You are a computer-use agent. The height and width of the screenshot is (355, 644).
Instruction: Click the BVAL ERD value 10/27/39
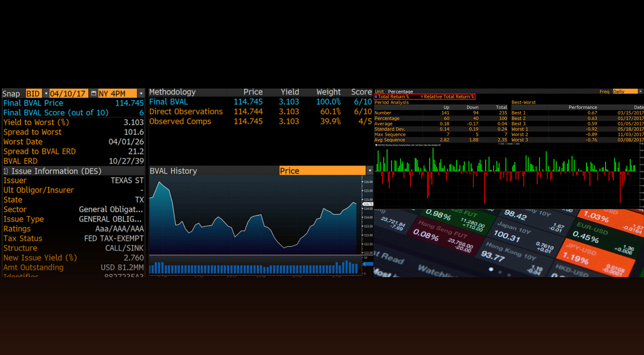(x=126, y=161)
